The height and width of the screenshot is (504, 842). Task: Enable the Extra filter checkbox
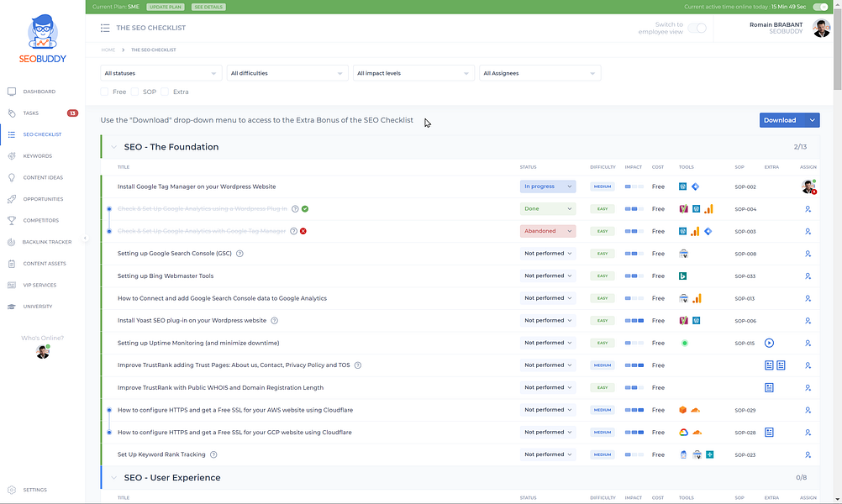tap(166, 92)
